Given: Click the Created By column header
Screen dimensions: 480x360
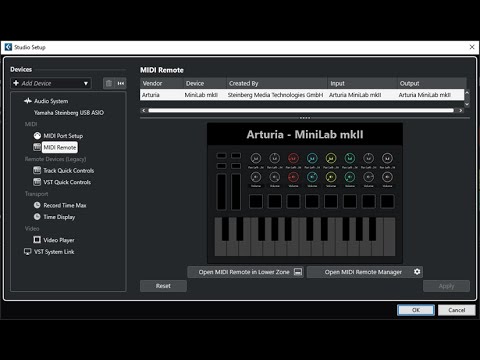Looking at the screenshot, I should (277, 83).
